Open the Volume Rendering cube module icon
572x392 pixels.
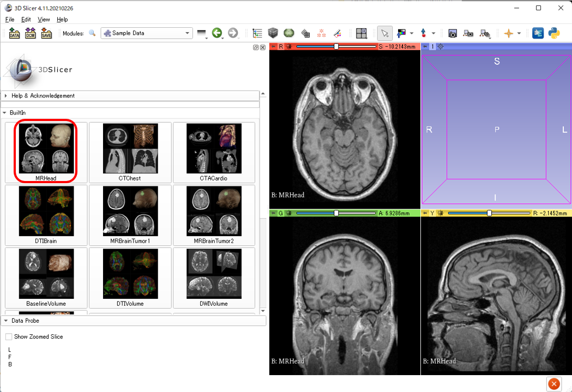tap(273, 33)
